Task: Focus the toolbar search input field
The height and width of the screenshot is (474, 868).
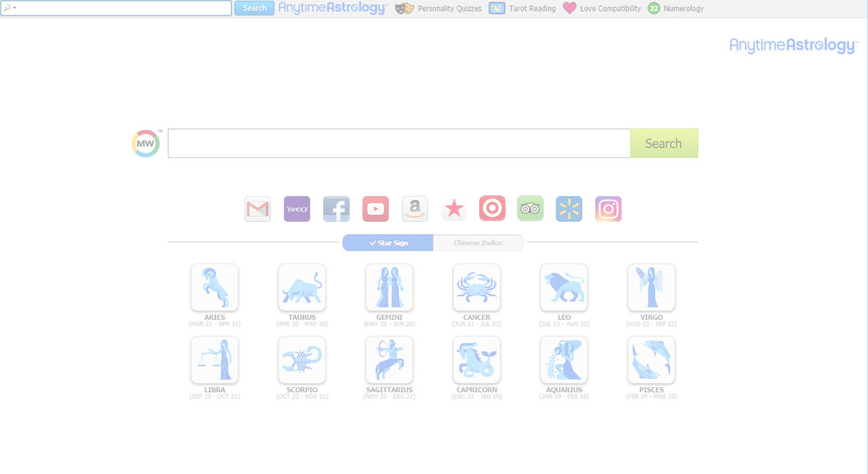Action: (116, 8)
